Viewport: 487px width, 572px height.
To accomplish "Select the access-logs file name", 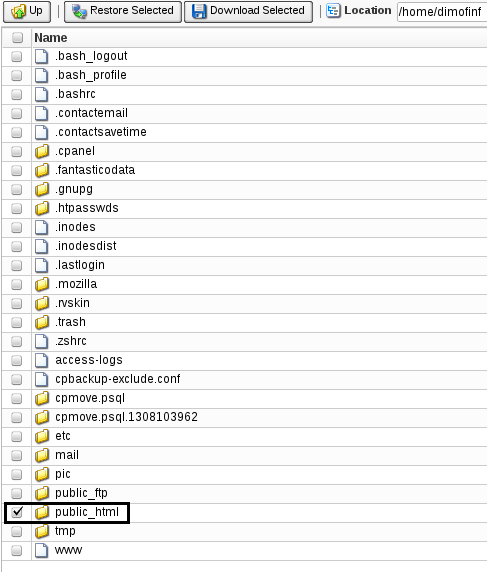I will coord(89,360).
